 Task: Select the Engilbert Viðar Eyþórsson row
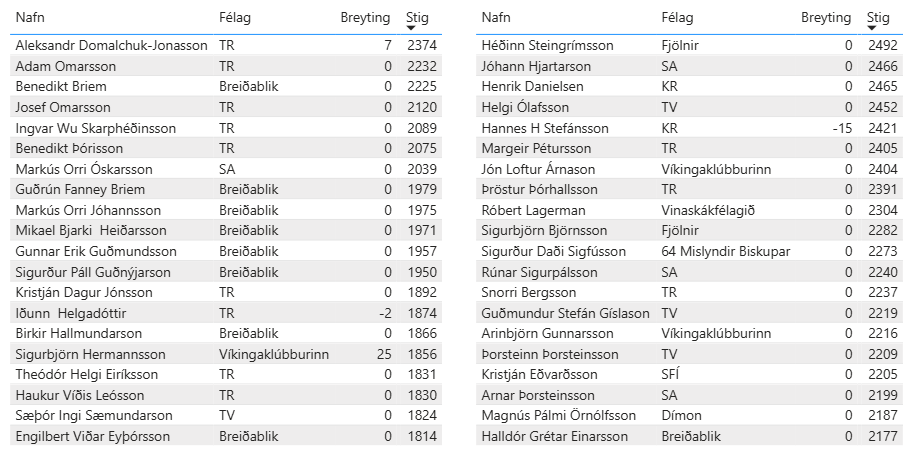[x=93, y=436]
